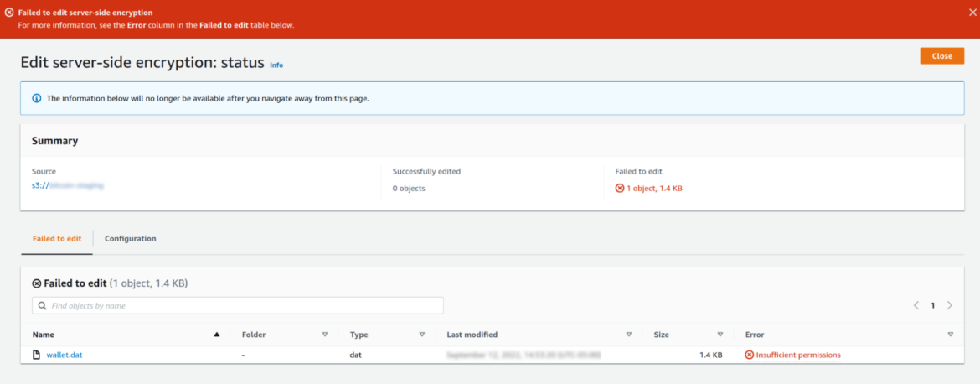Sort by the Last modified column
This screenshot has height=384, width=980.
coord(629,335)
